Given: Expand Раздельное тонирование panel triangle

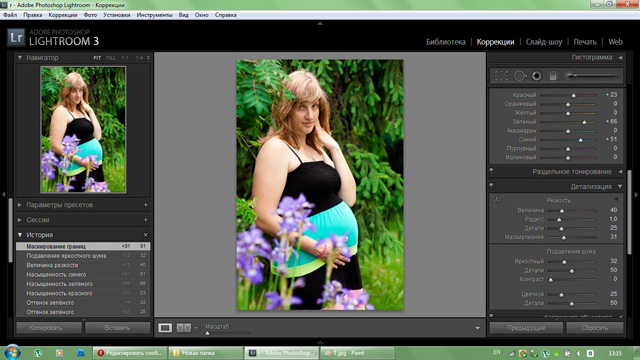Looking at the screenshot, I should tap(620, 172).
